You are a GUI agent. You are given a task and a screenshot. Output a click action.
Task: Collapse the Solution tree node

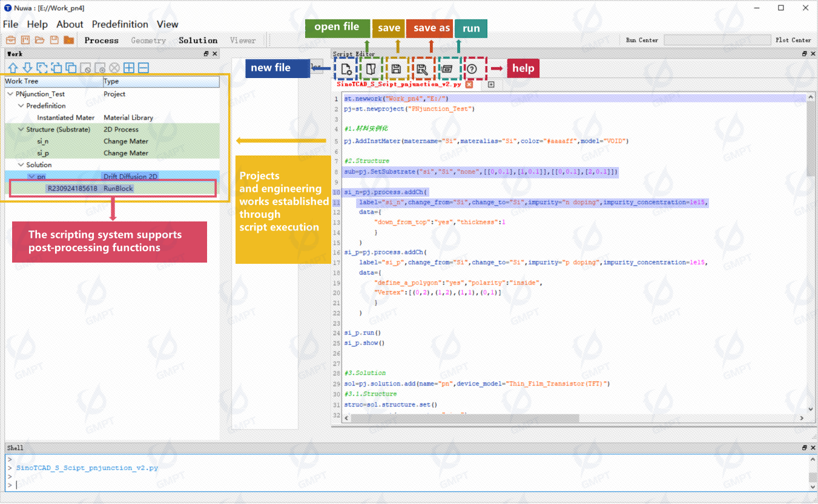[x=21, y=165]
